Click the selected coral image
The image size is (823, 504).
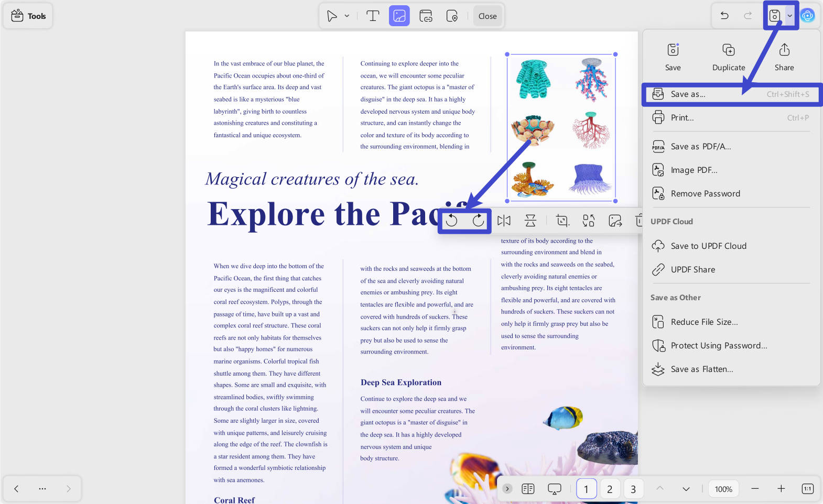561,127
